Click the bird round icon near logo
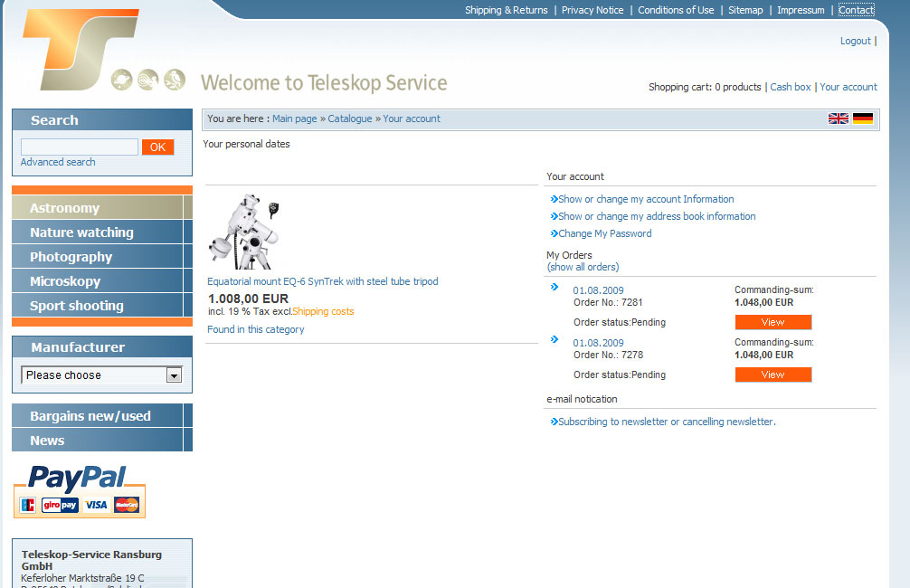 (x=174, y=80)
